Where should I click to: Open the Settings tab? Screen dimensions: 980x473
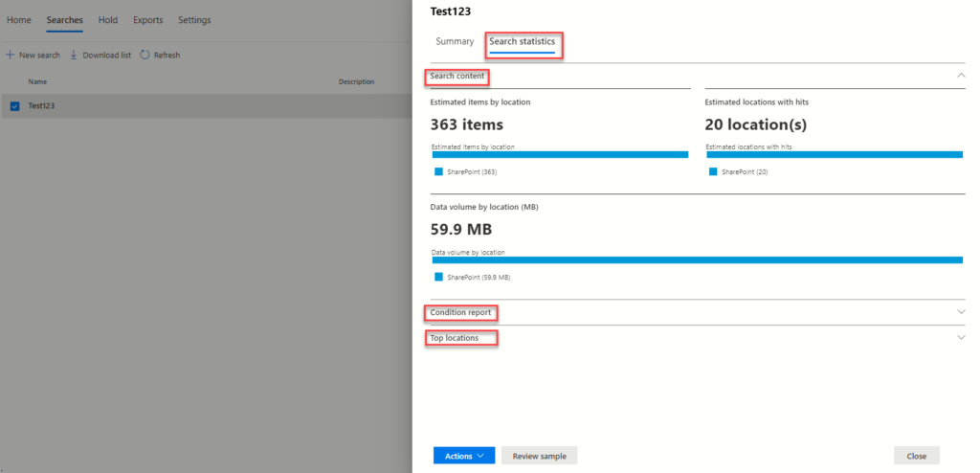[194, 20]
